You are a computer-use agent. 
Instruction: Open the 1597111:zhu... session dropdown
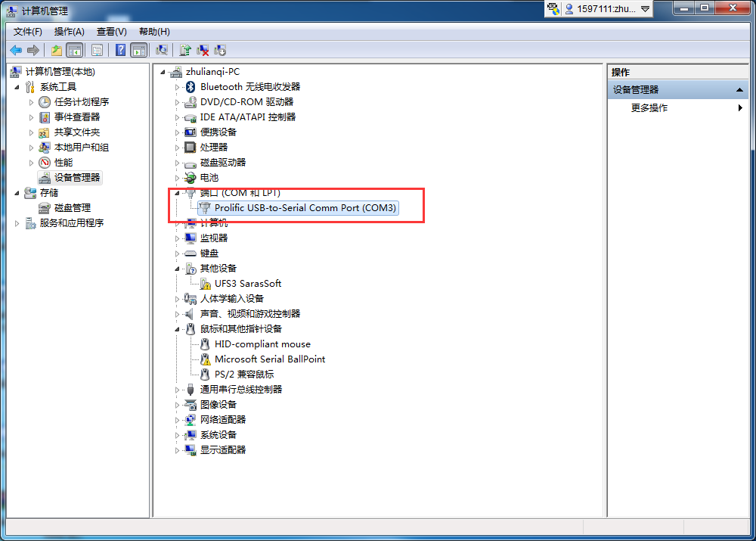pos(645,8)
